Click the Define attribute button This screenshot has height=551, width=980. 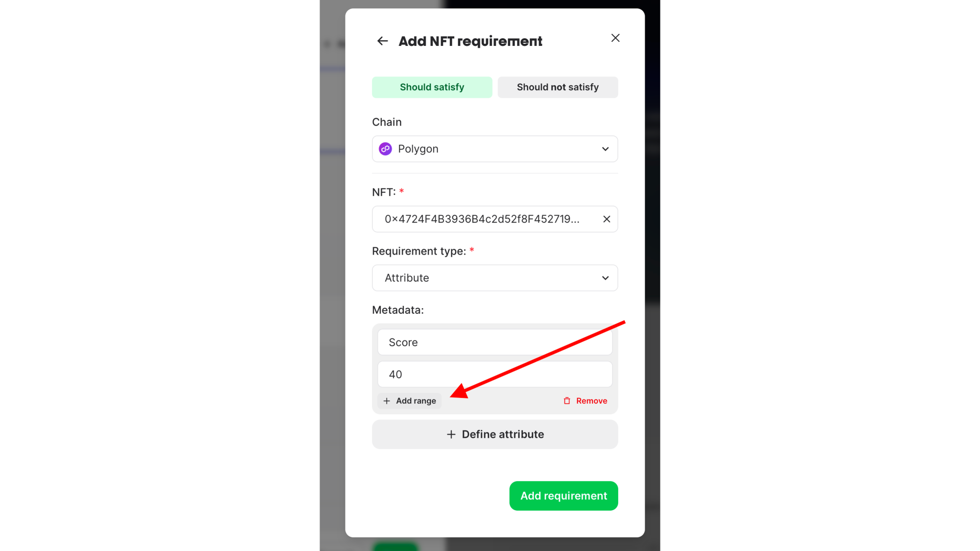[x=495, y=434]
